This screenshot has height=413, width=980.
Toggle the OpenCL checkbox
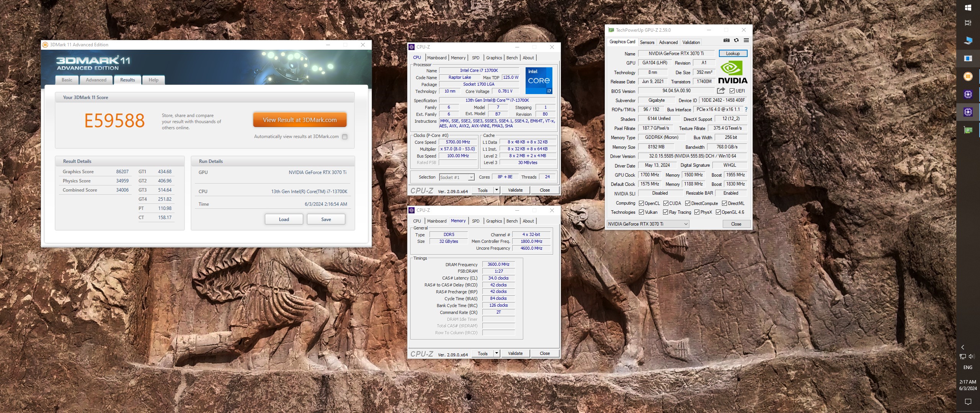(x=641, y=203)
